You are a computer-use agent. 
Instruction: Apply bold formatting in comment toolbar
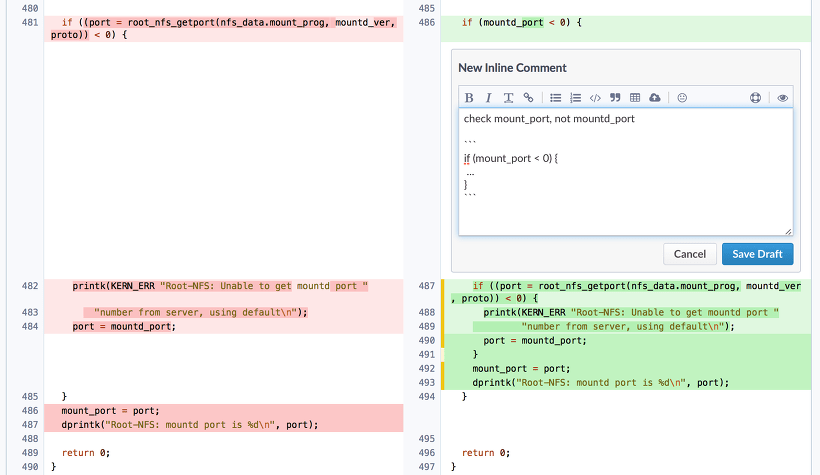469,98
